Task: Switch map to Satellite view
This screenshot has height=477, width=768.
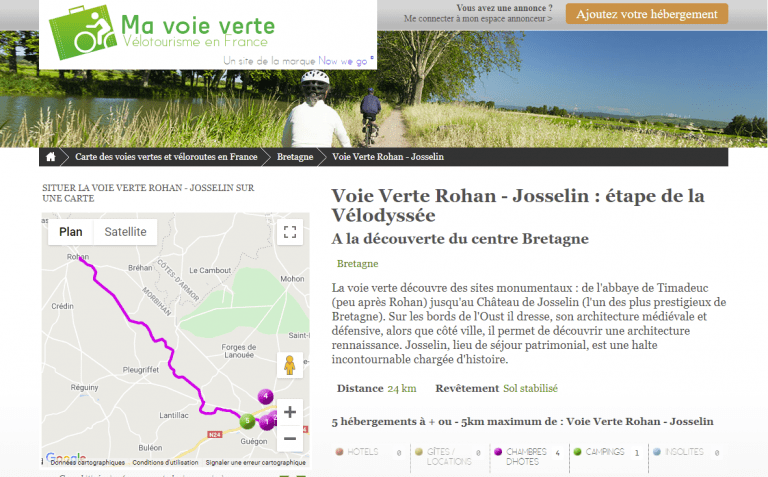Action: click(125, 232)
